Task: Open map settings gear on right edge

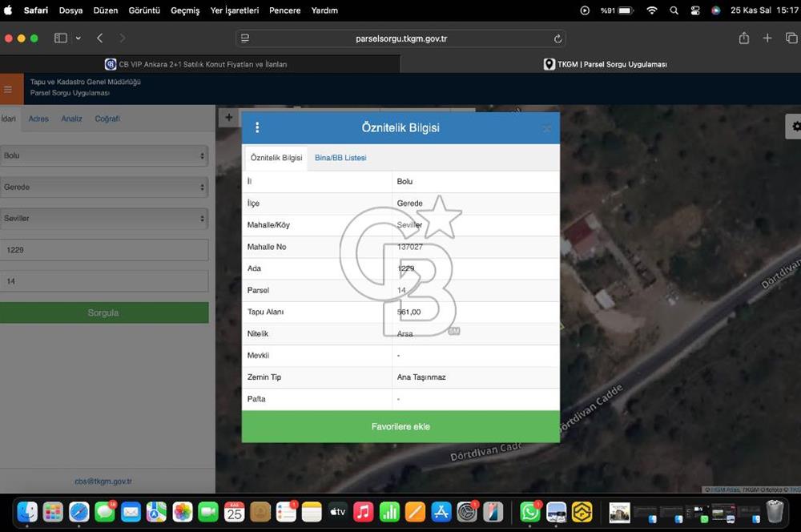Action: 795,127
